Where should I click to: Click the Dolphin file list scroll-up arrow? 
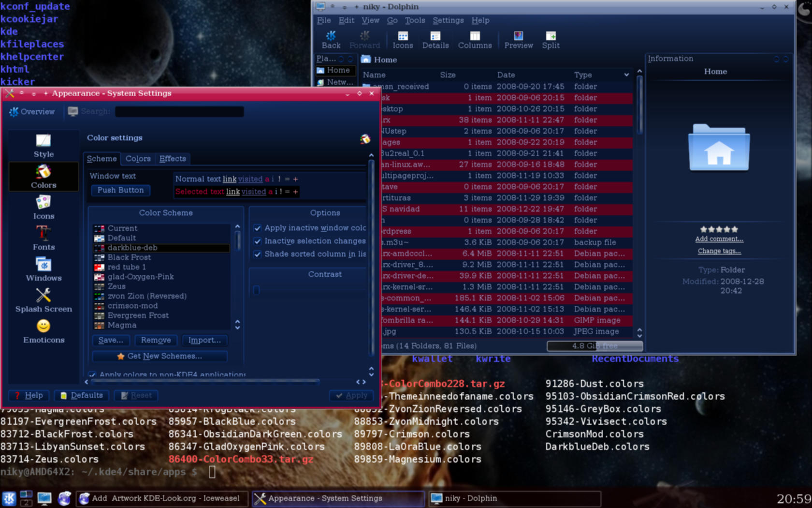pyautogui.click(x=639, y=71)
